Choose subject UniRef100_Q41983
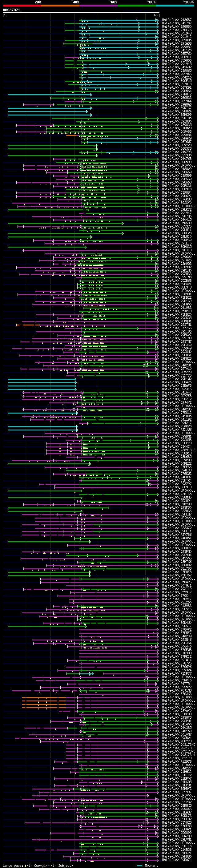The image size is (197, 868). click(x=177, y=308)
